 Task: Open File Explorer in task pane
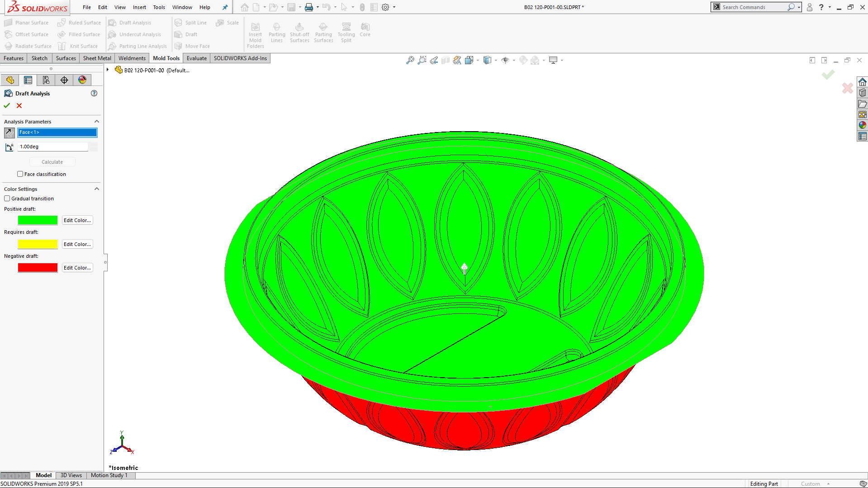coord(863,104)
